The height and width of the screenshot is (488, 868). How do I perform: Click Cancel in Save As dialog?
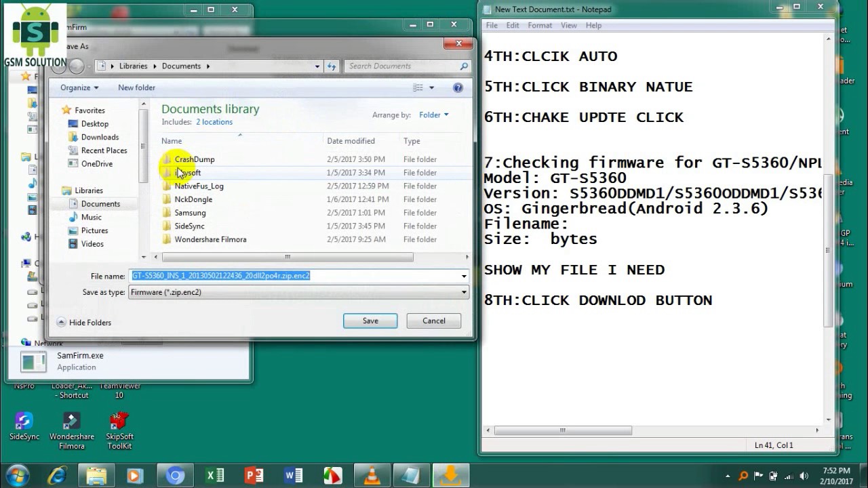pyautogui.click(x=434, y=321)
